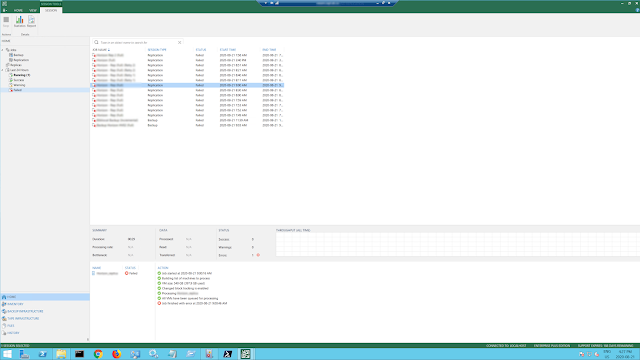Open Server Manager from the taskbar
640x360 pixels.
24,354
